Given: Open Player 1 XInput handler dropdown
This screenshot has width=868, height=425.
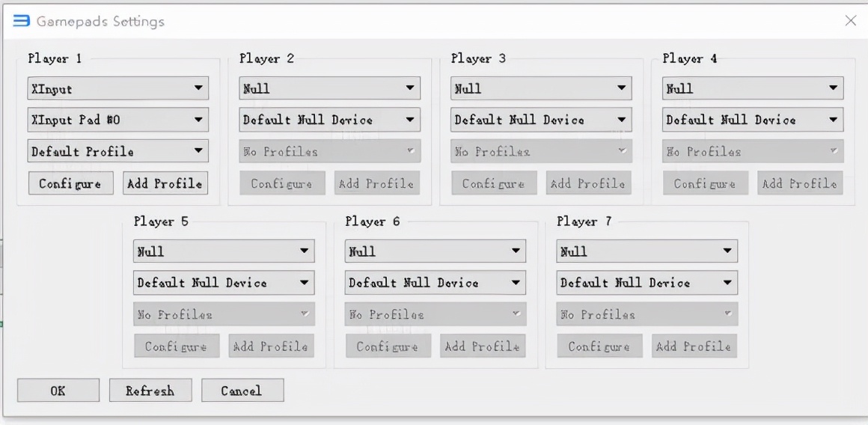Looking at the screenshot, I should pyautogui.click(x=117, y=88).
